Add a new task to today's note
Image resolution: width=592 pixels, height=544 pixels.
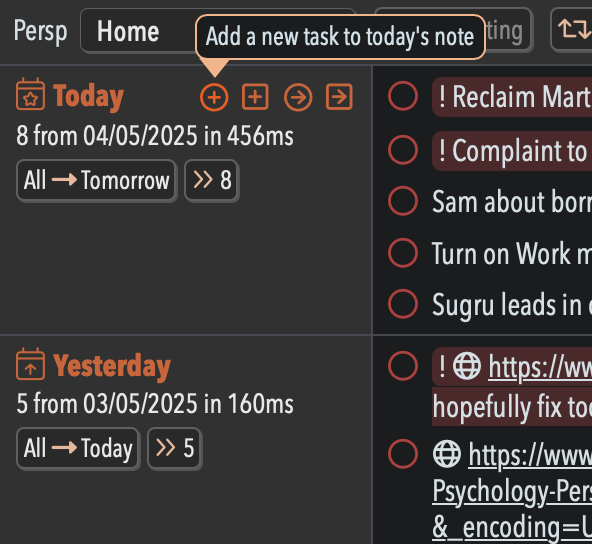[214, 97]
